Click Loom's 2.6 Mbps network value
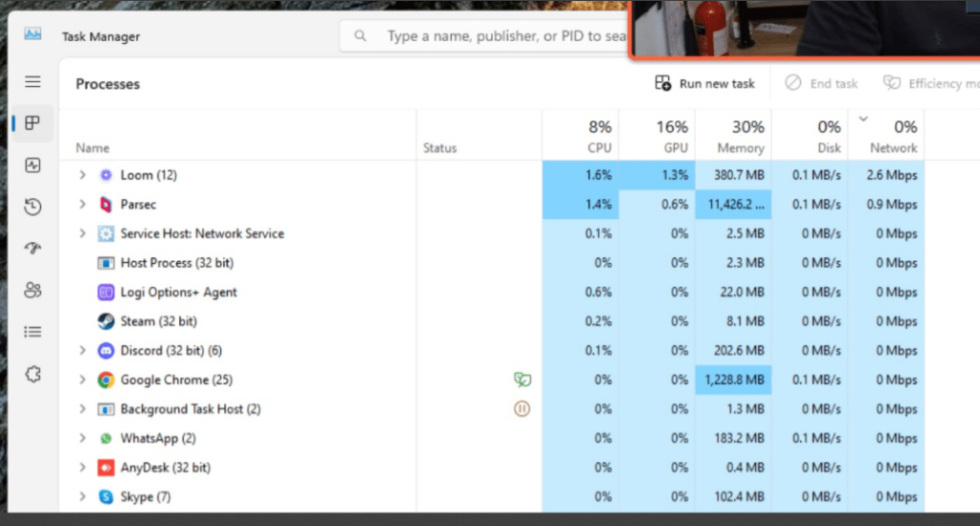This screenshot has width=980, height=526. [x=892, y=175]
